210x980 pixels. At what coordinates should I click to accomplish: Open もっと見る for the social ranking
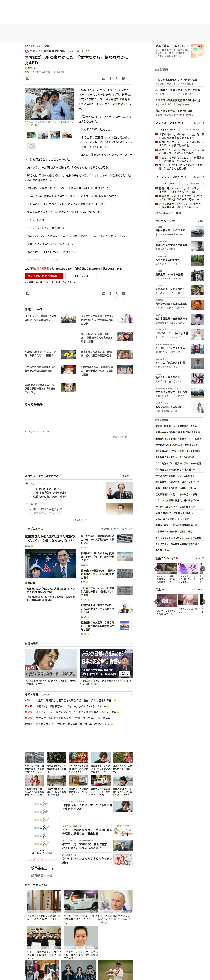(x=199, y=177)
